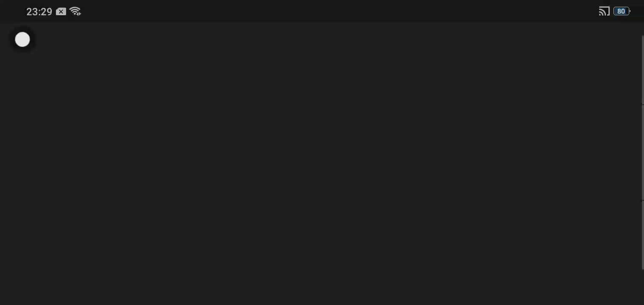
Task: Open the battery indicator showing 80
Action: tap(622, 11)
